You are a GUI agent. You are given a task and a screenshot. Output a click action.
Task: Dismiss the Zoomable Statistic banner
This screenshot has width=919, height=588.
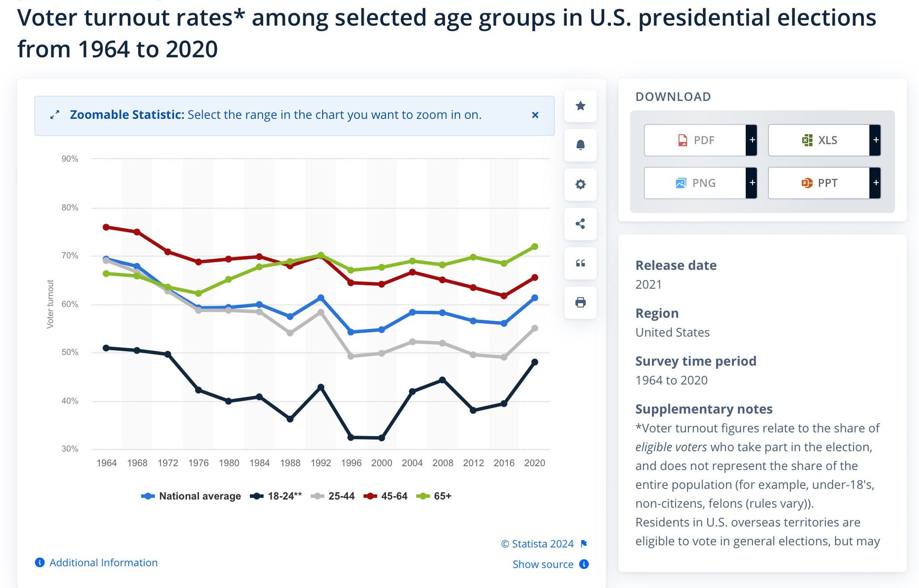tap(535, 115)
